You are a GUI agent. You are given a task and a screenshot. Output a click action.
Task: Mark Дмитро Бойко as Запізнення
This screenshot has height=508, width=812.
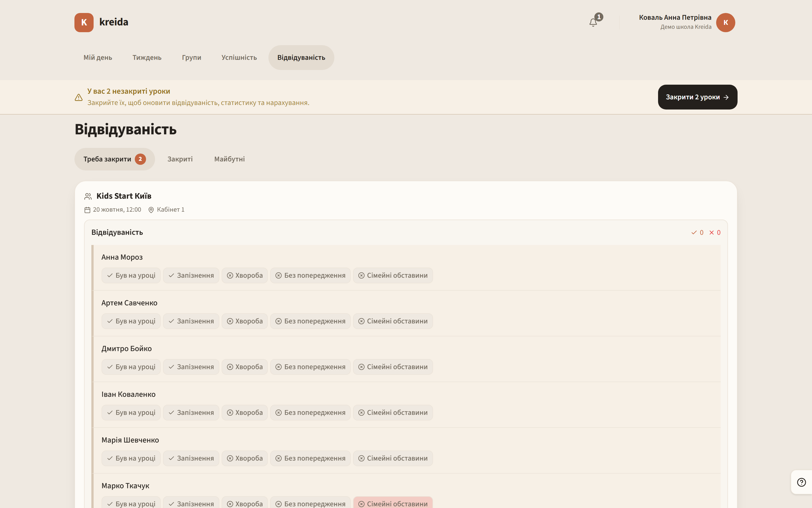click(191, 367)
